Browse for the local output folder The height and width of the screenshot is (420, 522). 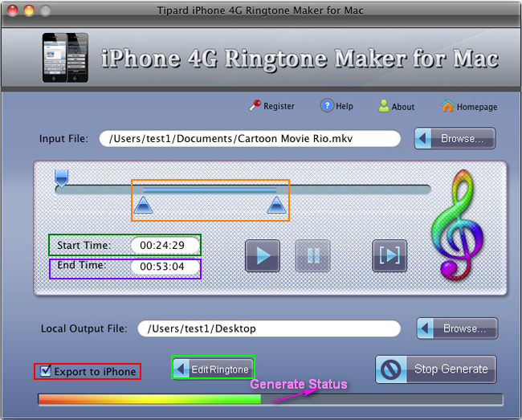click(457, 328)
